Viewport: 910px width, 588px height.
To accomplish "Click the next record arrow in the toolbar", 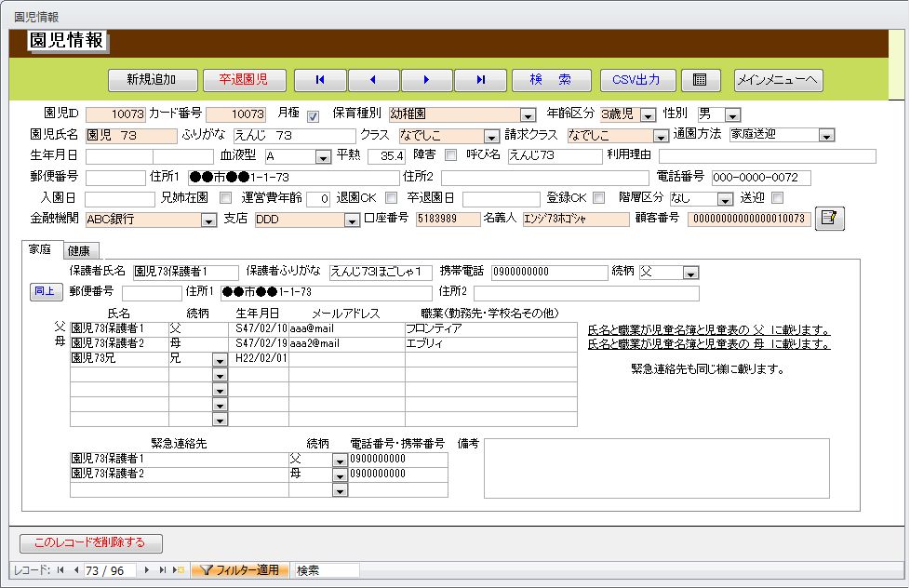I will [427, 80].
